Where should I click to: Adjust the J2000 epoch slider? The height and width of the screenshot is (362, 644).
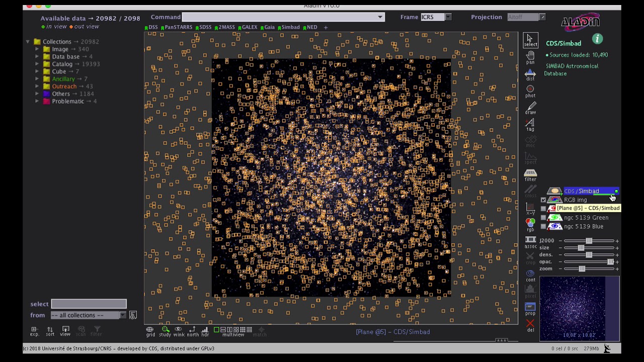(x=589, y=241)
